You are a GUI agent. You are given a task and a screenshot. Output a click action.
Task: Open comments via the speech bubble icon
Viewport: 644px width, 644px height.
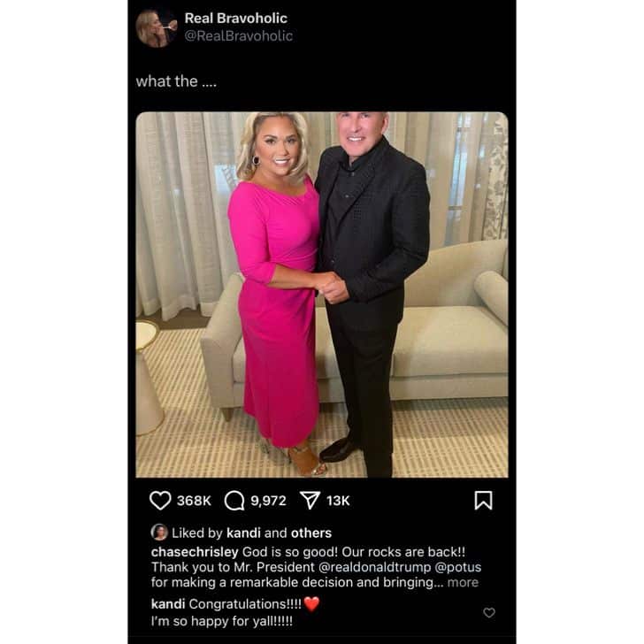[234, 501]
